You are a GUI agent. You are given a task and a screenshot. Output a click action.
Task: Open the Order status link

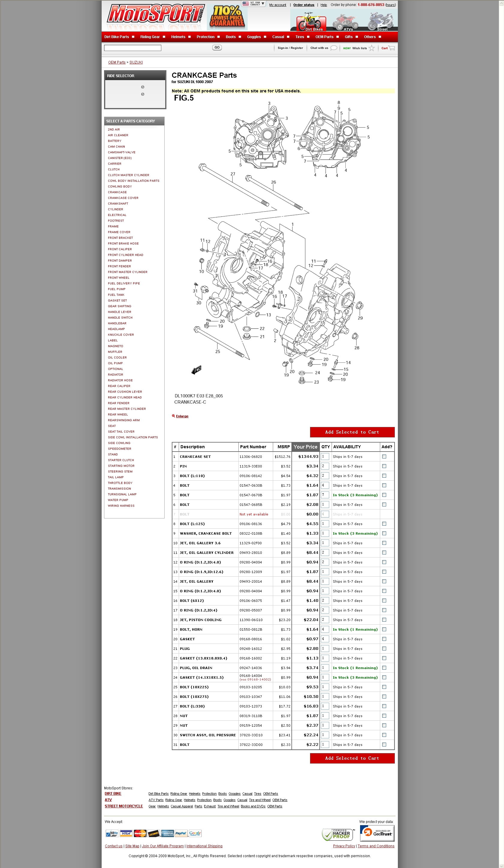click(x=304, y=5)
